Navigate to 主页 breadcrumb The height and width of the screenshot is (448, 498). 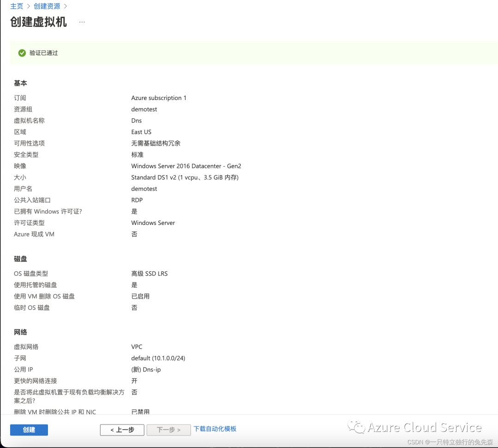(x=17, y=6)
